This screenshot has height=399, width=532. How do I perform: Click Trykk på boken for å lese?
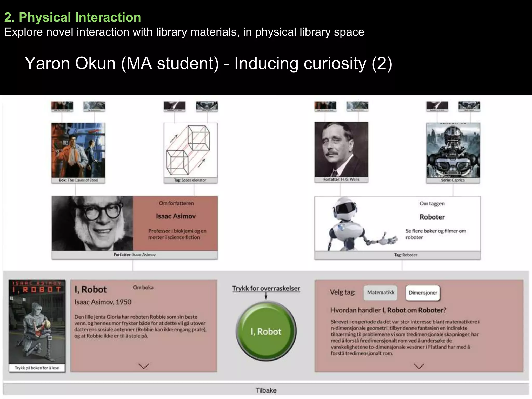[x=37, y=368]
